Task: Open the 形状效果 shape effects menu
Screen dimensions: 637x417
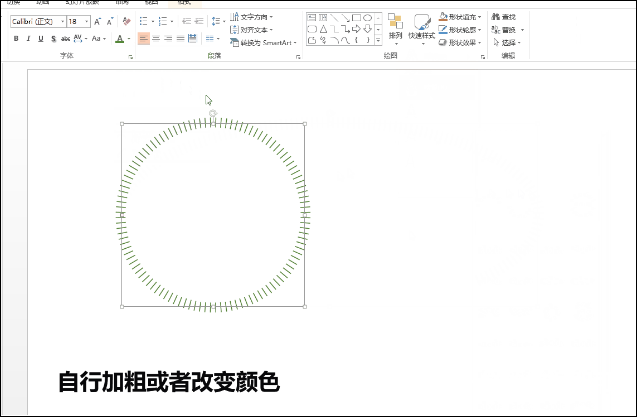Action: (460, 42)
